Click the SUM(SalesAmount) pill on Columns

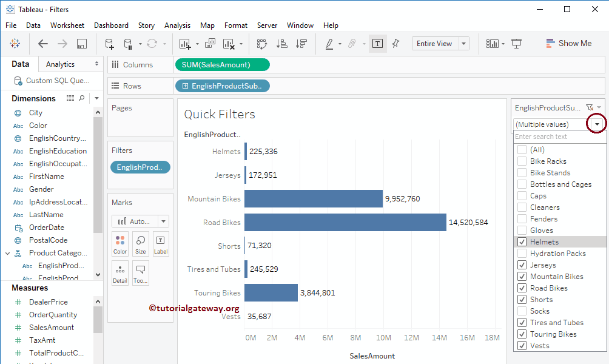[x=223, y=65]
